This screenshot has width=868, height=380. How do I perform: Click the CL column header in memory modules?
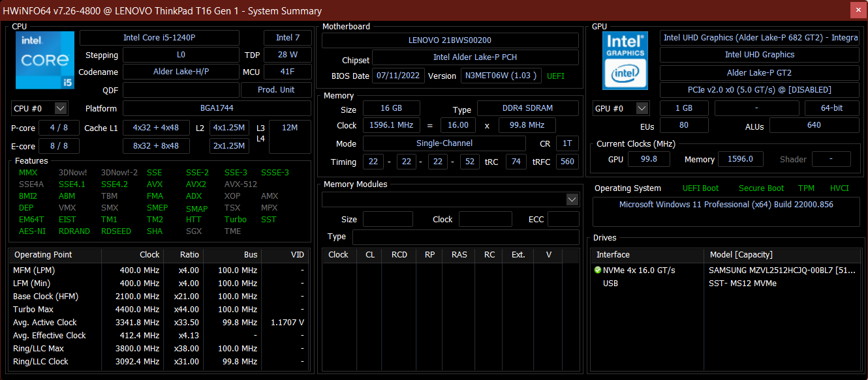370,255
